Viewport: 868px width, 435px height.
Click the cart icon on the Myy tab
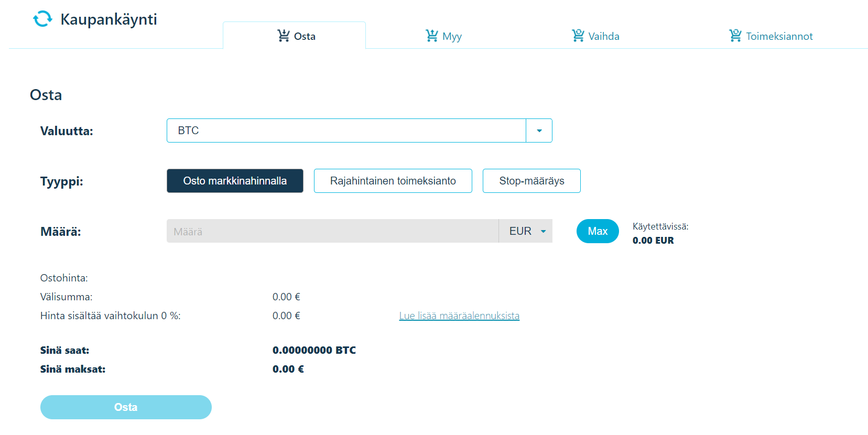click(x=432, y=36)
